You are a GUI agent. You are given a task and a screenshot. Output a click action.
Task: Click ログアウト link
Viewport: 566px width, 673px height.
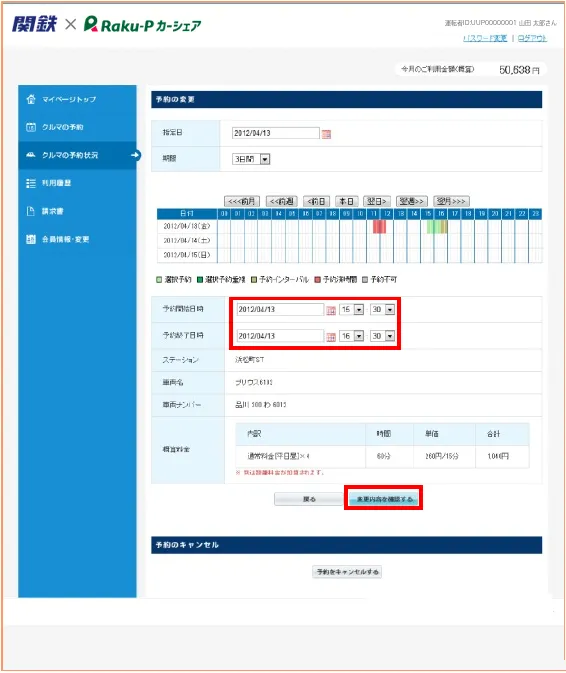533,38
